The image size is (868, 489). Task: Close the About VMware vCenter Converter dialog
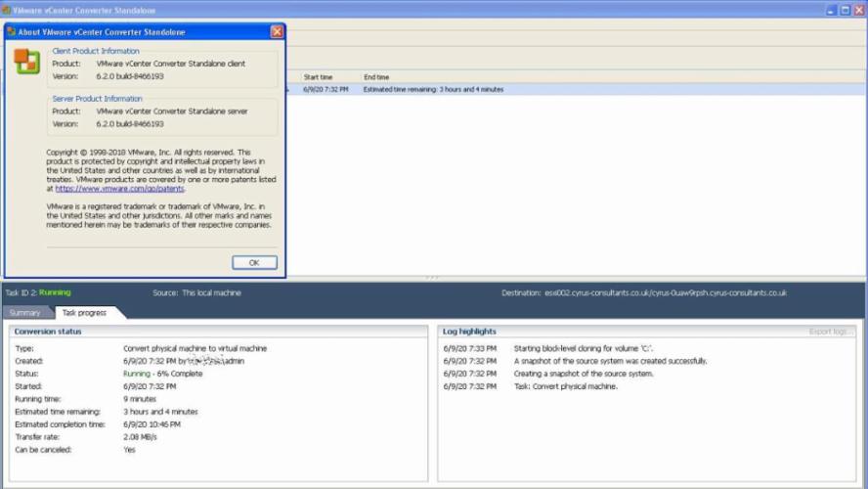[277, 31]
